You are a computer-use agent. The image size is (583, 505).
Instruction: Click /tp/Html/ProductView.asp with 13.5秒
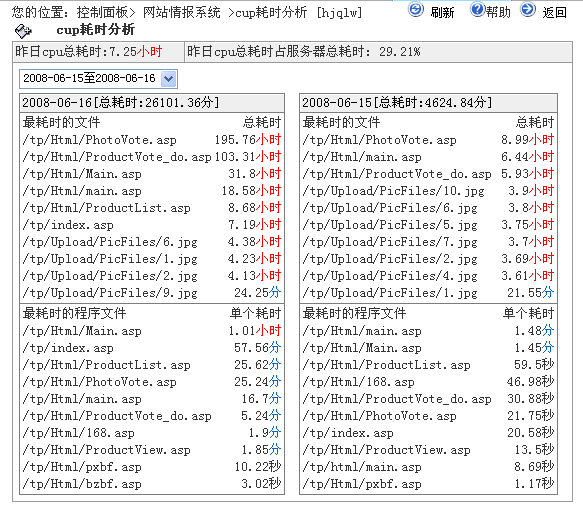click(428, 450)
